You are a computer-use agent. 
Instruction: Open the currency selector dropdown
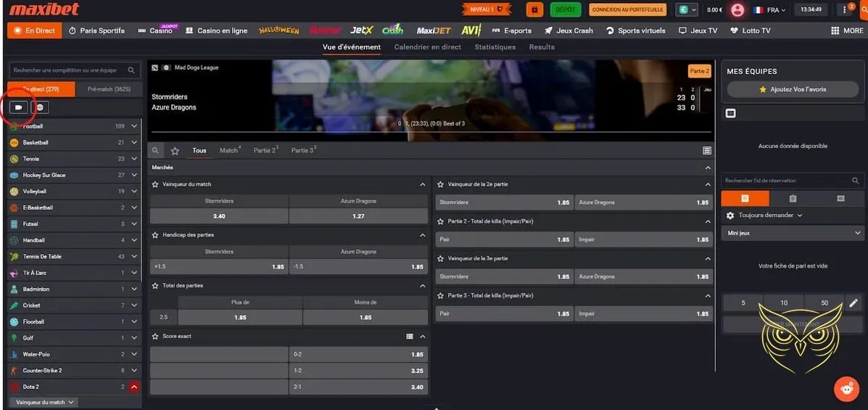[687, 9]
